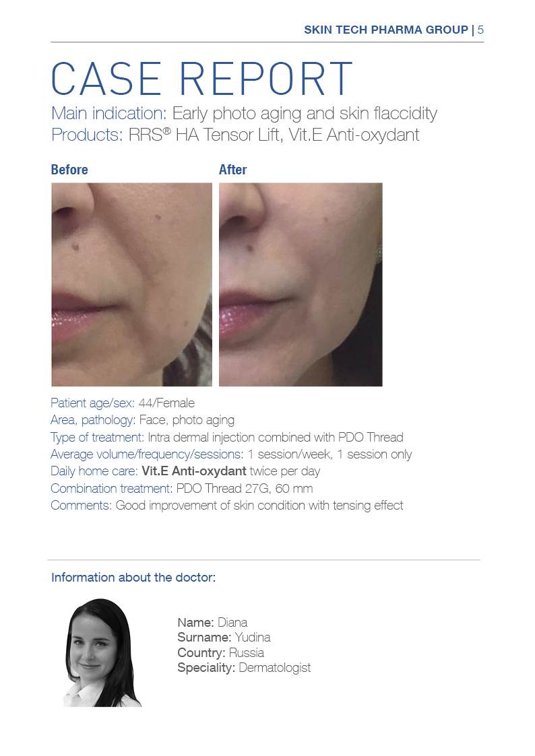Select the Patient age/sex line
This screenshot has height=756, width=535.
(123, 403)
